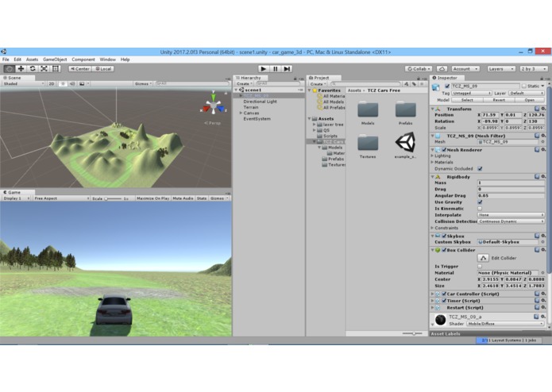Screen dimensions: 552x392
Task: Open the Interpolate dropdown
Action: pyautogui.click(x=511, y=215)
